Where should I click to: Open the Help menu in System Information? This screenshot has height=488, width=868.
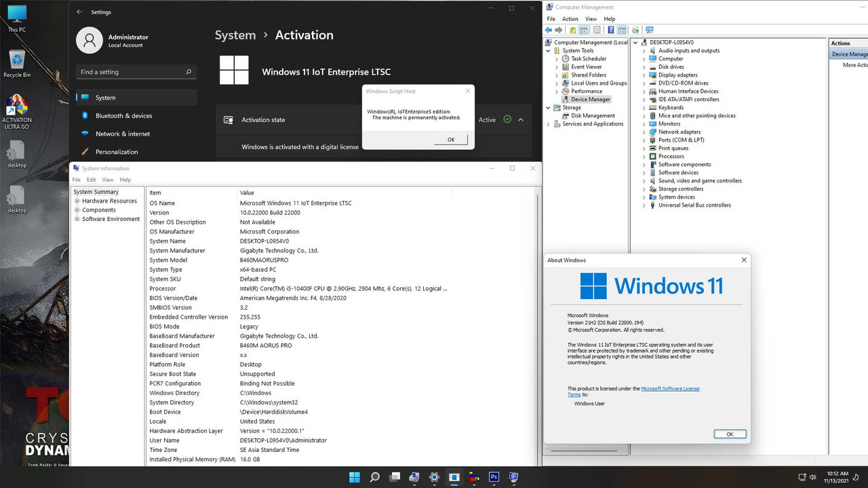(125, 180)
